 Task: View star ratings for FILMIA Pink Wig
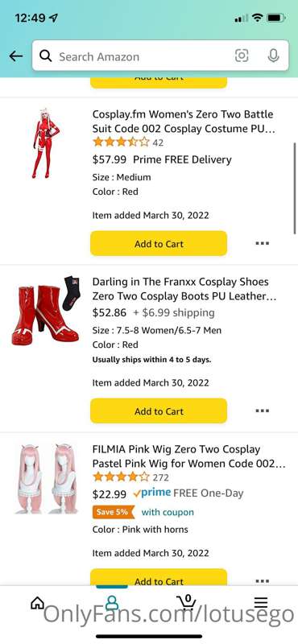point(121,477)
